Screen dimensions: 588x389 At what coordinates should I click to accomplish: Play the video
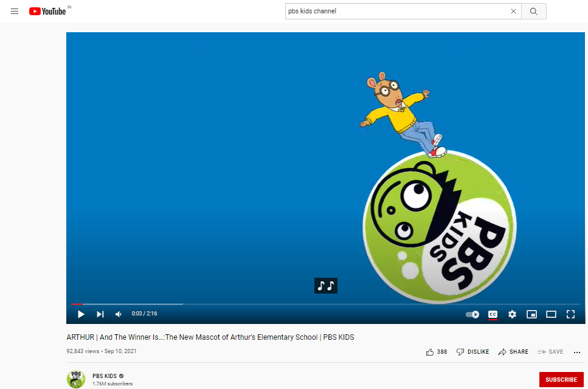click(81, 314)
